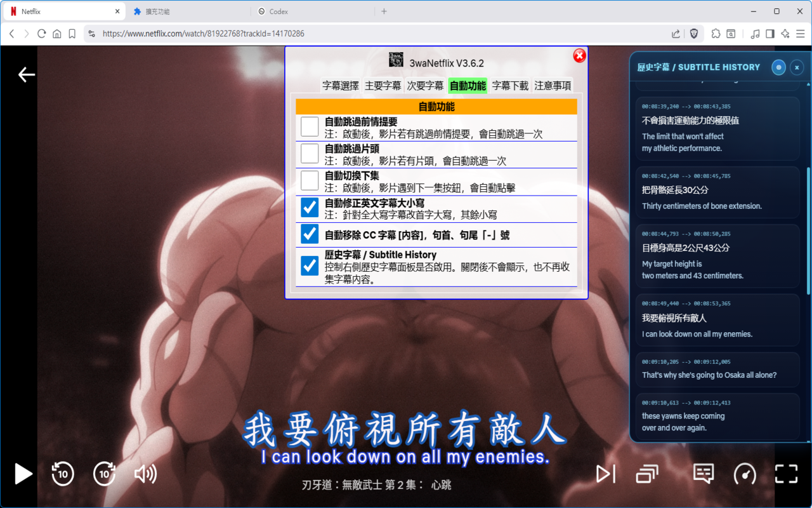Switch to 字幕選擇 tab
Screen dimensions: 812x508
pyautogui.click(x=341, y=86)
